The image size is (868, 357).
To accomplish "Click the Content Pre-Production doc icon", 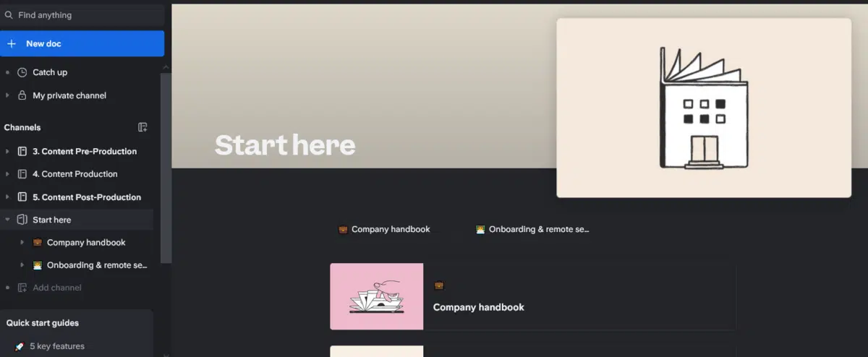I will pos(22,151).
